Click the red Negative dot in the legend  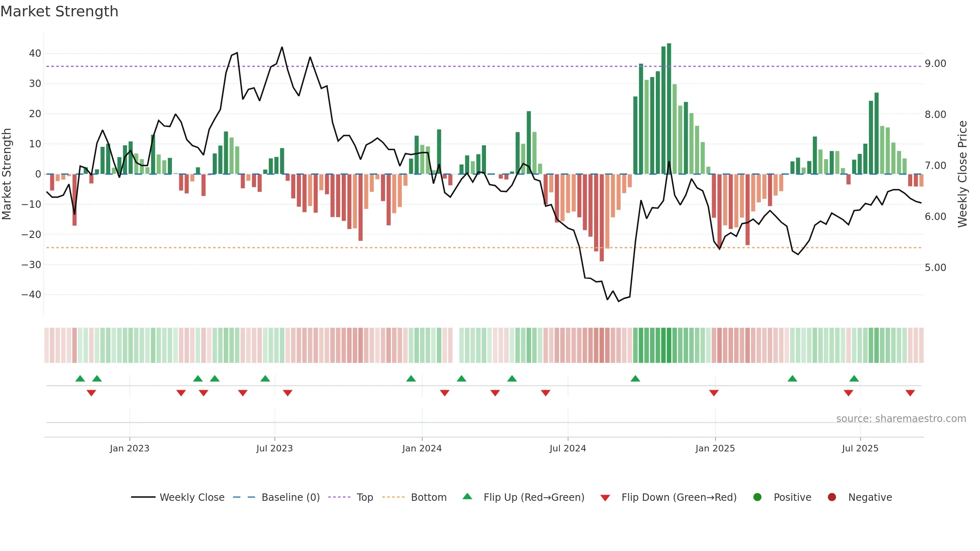click(x=832, y=497)
